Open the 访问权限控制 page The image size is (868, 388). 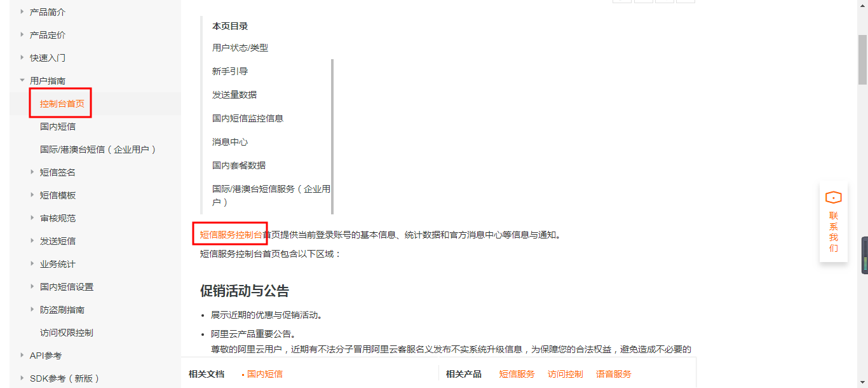[x=67, y=333]
